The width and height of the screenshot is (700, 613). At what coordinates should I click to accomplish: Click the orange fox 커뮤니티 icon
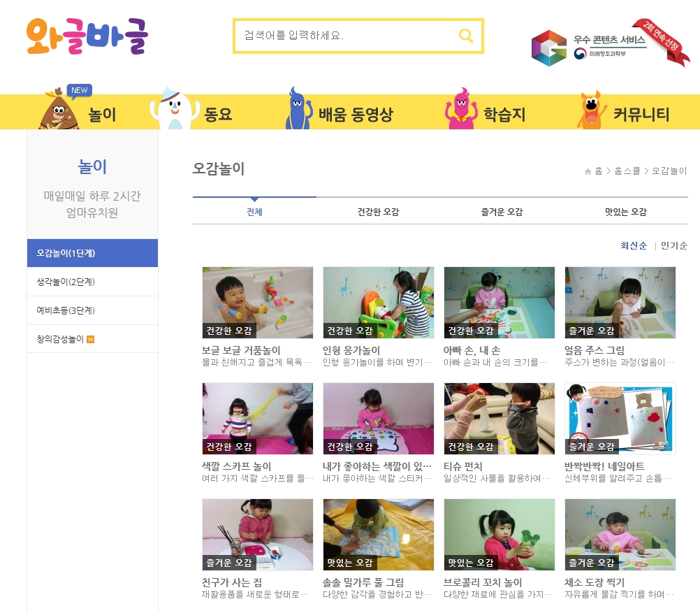click(x=592, y=110)
